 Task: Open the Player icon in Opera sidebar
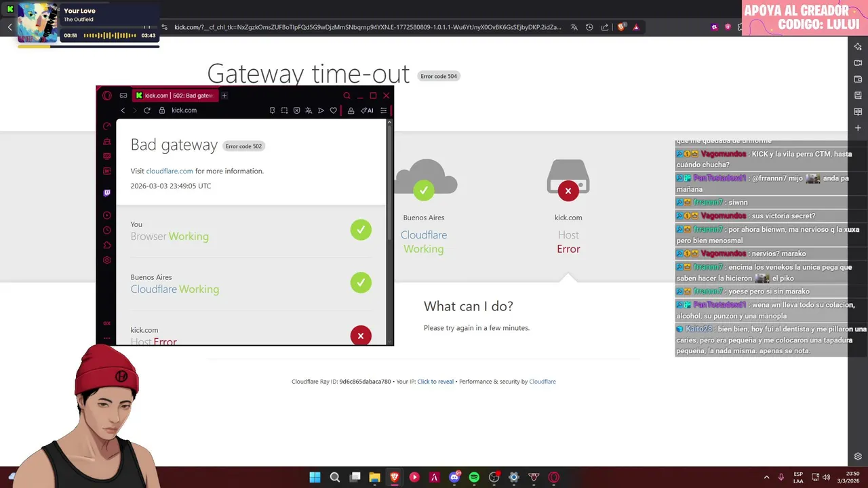106,216
